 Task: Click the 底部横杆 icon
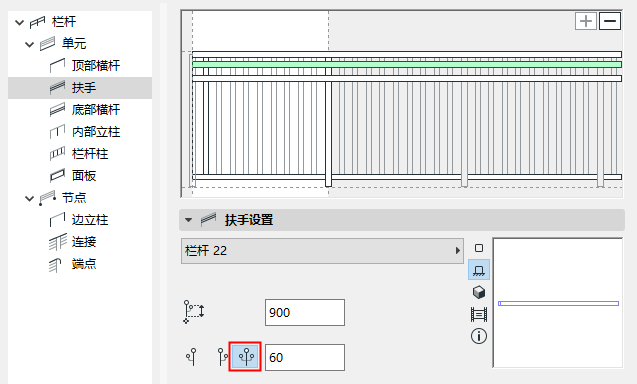click(57, 110)
